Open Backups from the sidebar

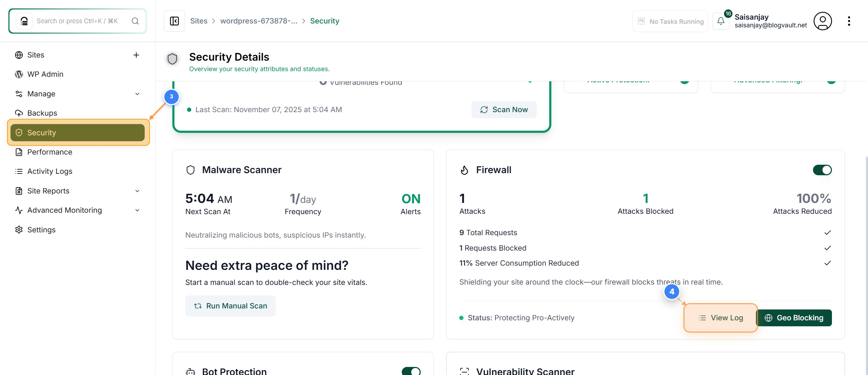[x=42, y=113]
